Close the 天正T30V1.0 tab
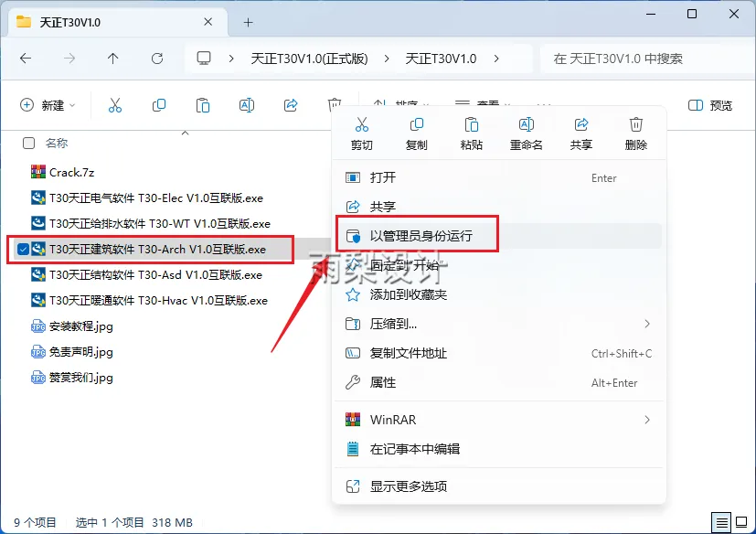The image size is (756, 534). coord(208,22)
